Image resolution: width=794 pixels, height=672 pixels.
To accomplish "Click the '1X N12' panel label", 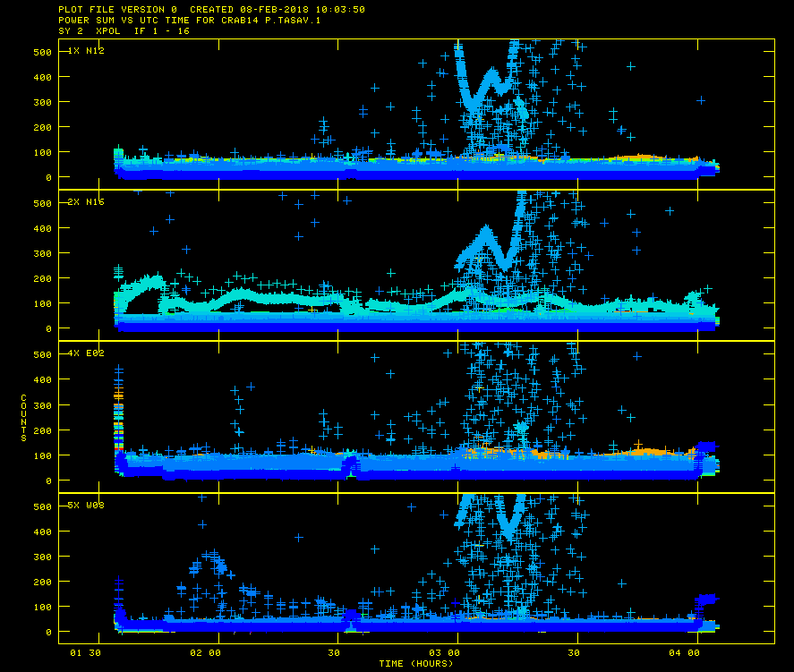I will 87,51.
